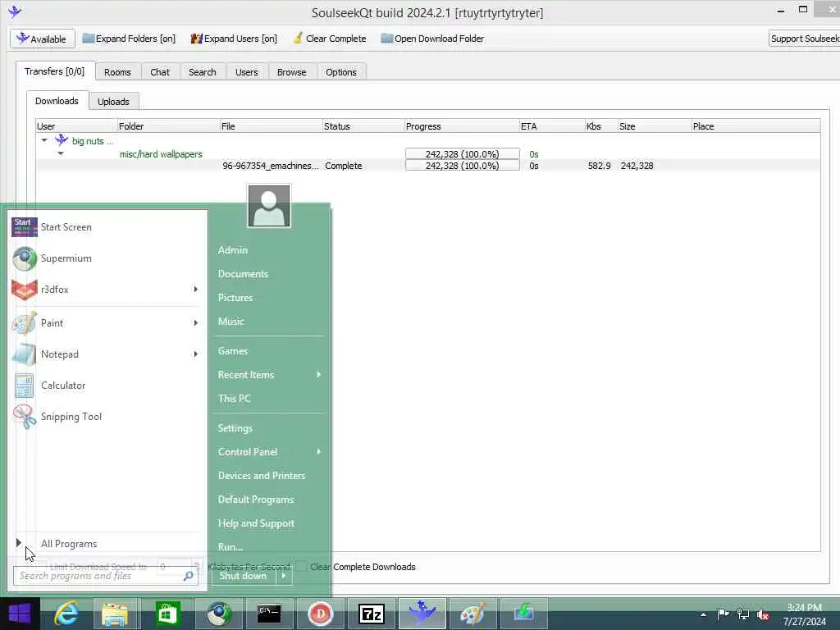Click the Support Soulseek button
Screen dimensions: 840x630
pos(804,39)
